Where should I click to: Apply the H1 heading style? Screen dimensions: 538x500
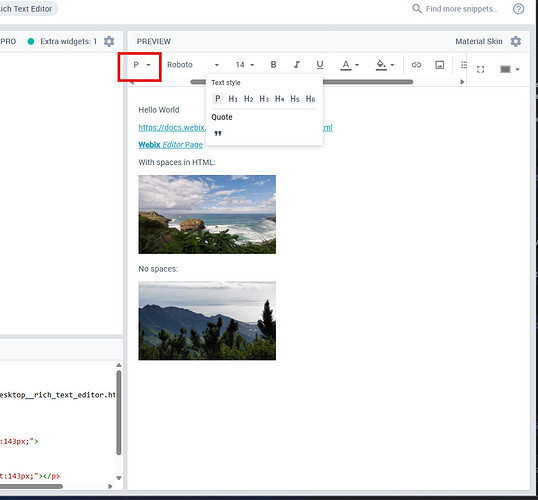[x=233, y=99]
